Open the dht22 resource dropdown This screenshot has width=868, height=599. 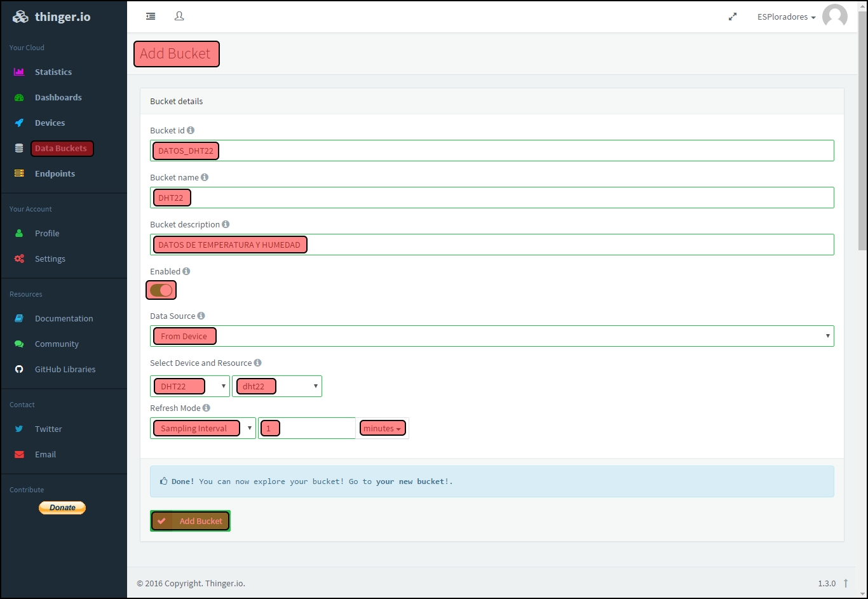pos(277,386)
